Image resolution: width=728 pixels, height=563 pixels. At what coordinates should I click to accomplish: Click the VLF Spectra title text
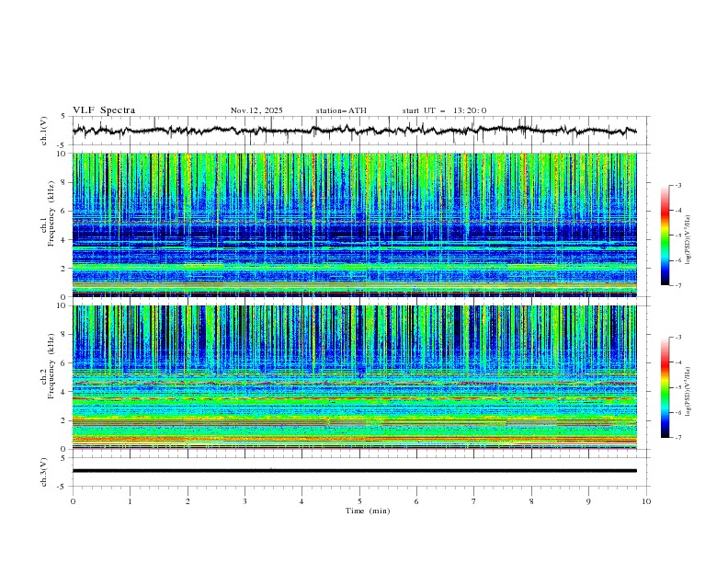[104, 110]
